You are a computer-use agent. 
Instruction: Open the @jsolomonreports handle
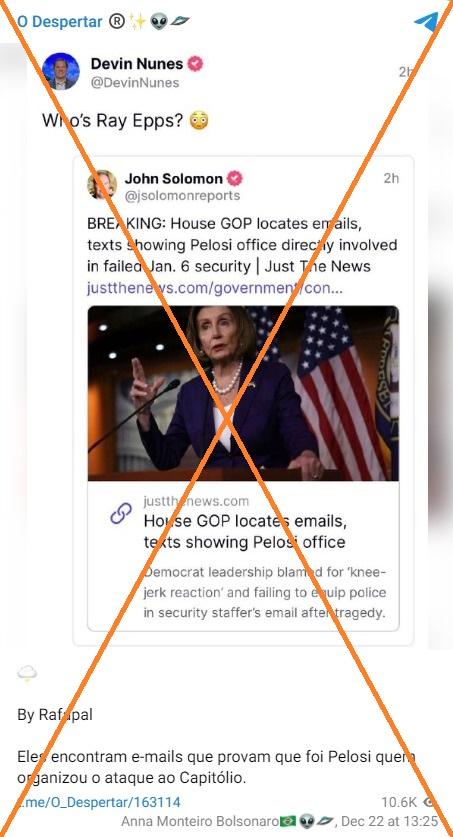tap(182, 196)
